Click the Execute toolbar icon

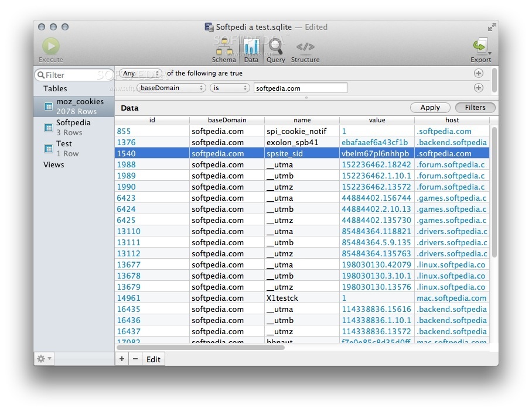tap(50, 47)
